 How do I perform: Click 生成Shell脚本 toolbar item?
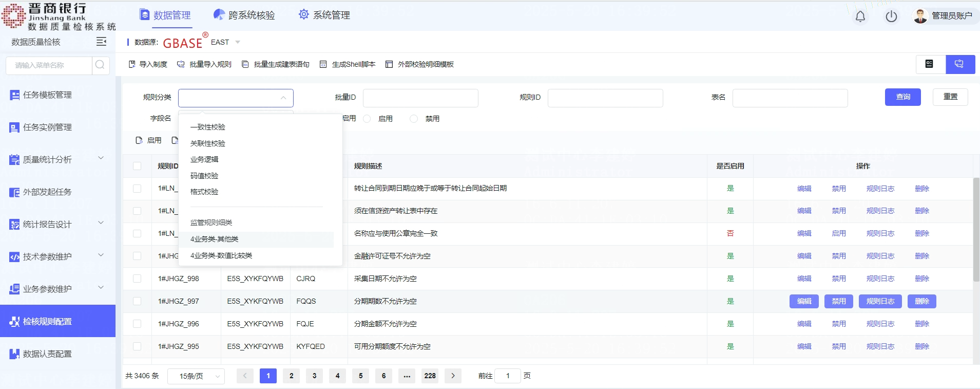(x=348, y=64)
